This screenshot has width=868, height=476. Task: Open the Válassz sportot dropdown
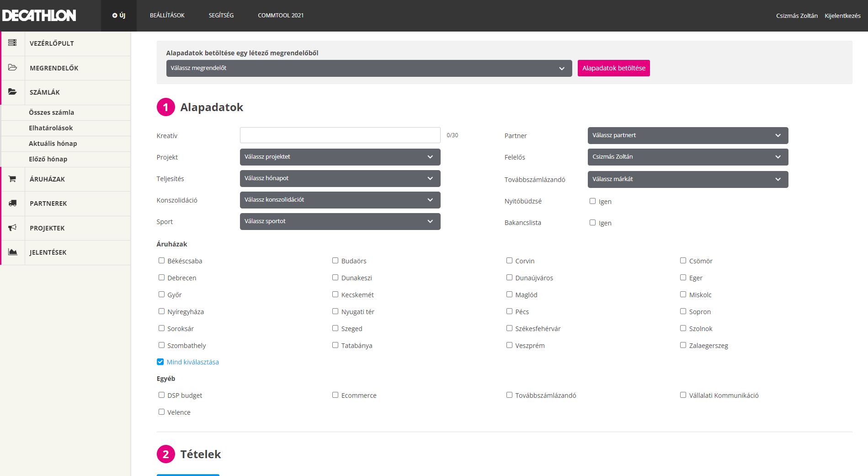340,221
